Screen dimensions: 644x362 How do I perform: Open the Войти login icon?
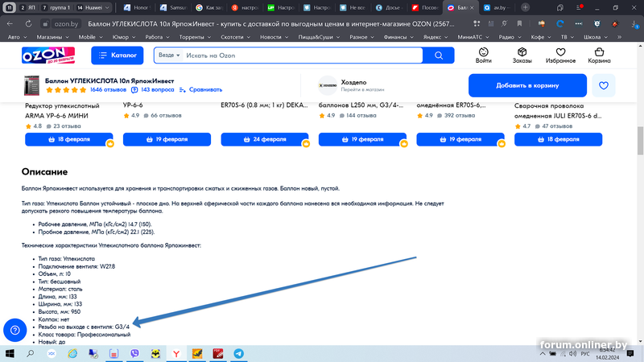(484, 56)
